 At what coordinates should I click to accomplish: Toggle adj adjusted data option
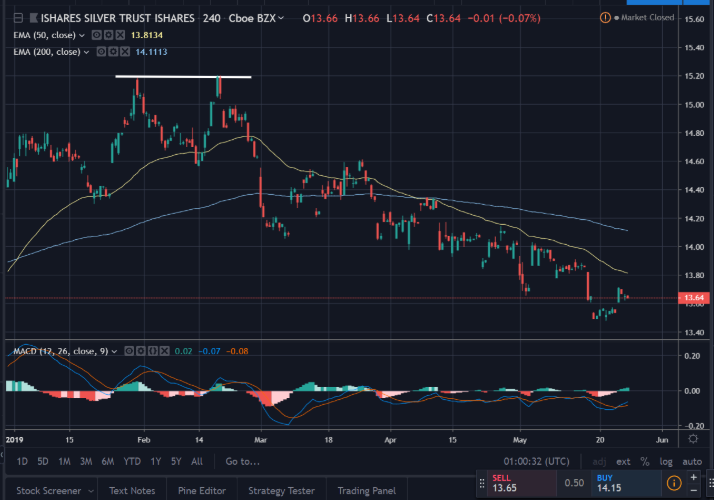click(x=599, y=462)
